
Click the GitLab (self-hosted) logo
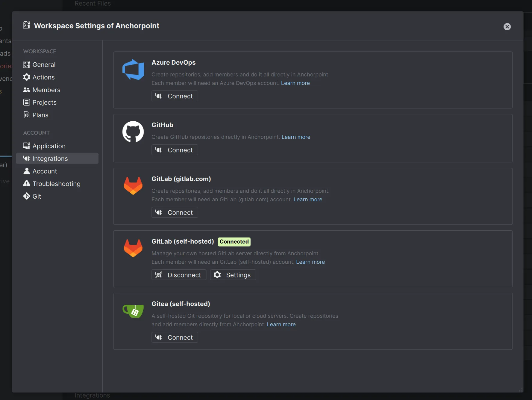click(133, 248)
